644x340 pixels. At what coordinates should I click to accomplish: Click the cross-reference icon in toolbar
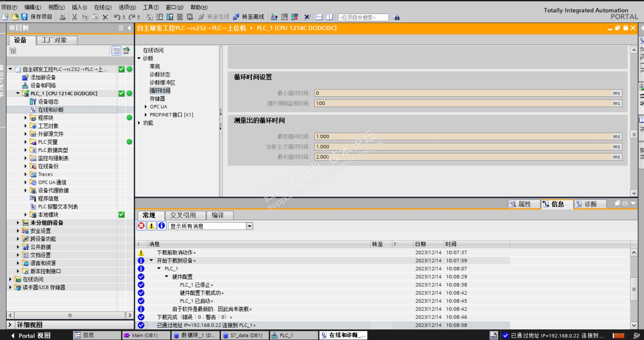pos(307,17)
